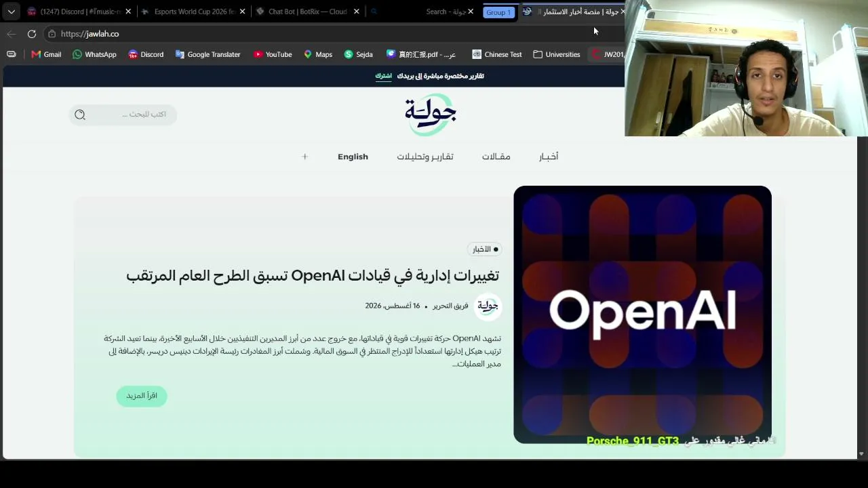Click the اقرأ المزيد read more button
Viewport: 868px width, 488px height.
click(142, 396)
